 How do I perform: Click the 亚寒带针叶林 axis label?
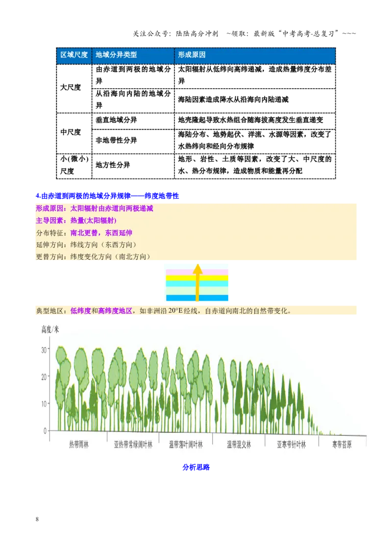click(291, 445)
